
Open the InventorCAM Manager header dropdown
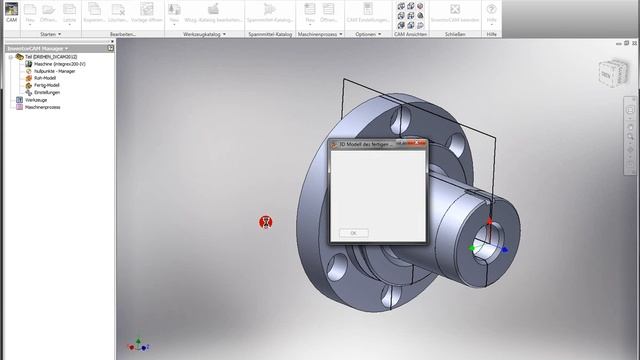66,49
